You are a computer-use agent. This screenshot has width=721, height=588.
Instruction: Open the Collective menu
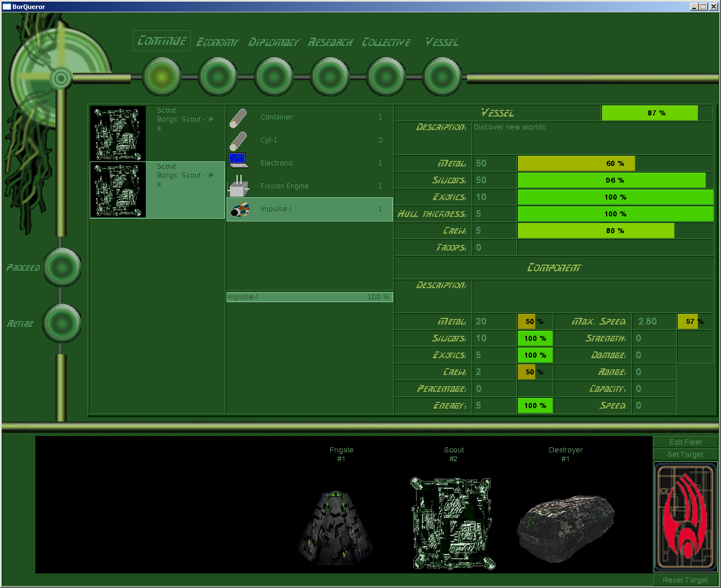pyautogui.click(x=386, y=43)
